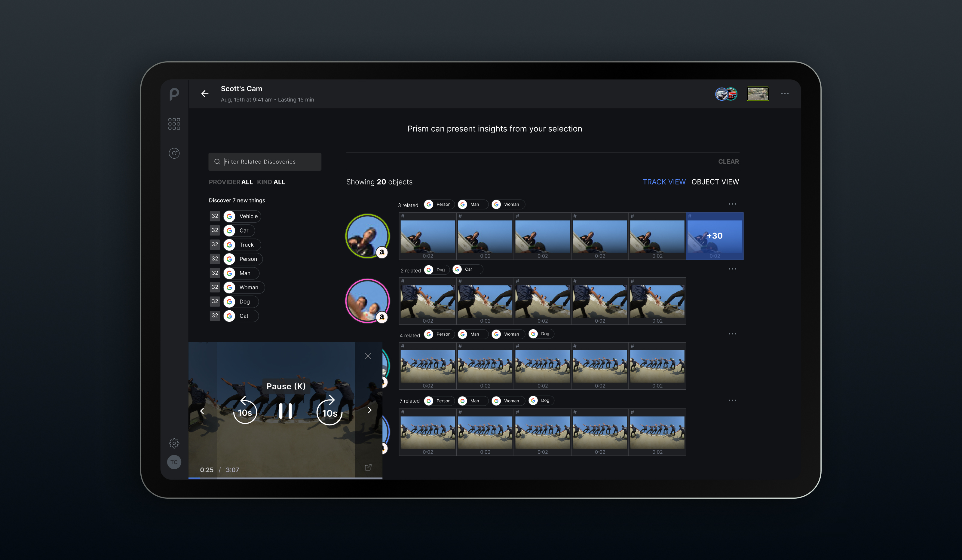The image size is (962, 560).
Task: Switch to OBJECT VIEW
Action: click(715, 182)
